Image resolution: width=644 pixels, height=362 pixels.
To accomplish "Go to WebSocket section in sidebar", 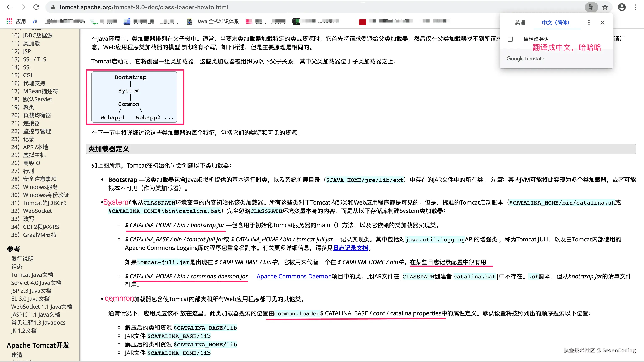I will click(37, 211).
